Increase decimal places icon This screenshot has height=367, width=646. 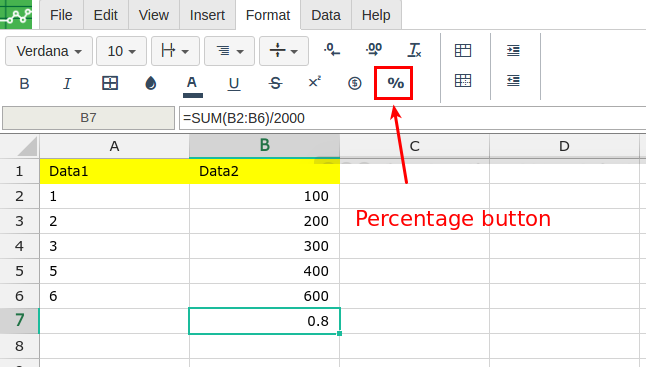pyautogui.click(x=374, y=50)
